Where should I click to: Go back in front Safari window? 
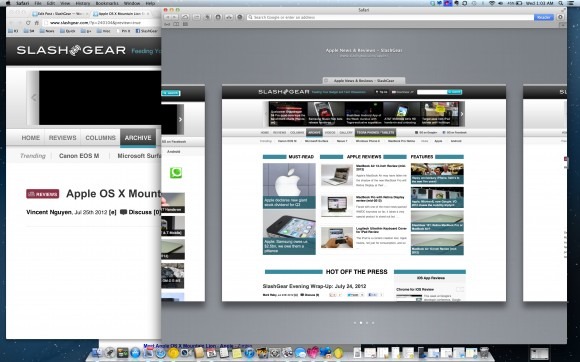168,17
